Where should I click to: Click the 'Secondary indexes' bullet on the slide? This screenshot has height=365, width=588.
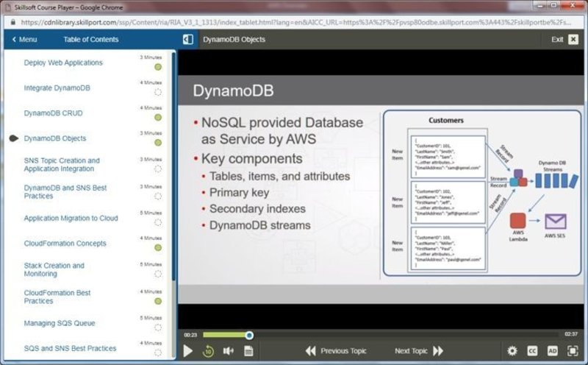coord(257,209)
